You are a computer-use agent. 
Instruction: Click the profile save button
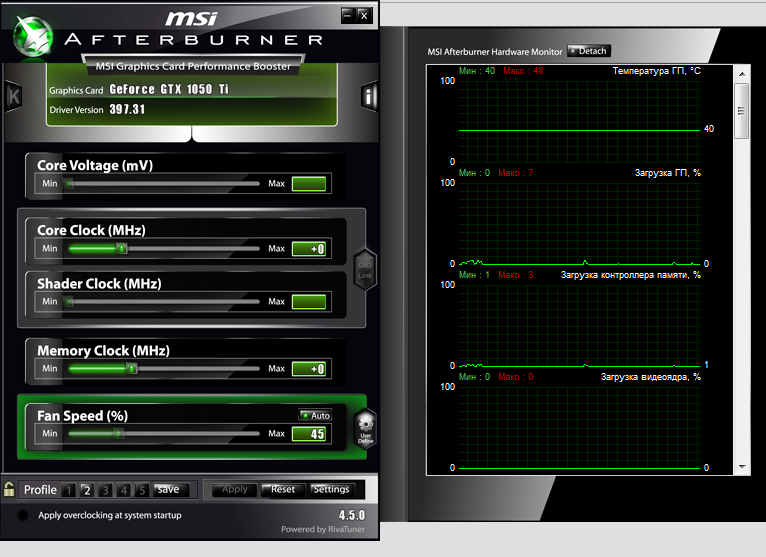[171, 490]
